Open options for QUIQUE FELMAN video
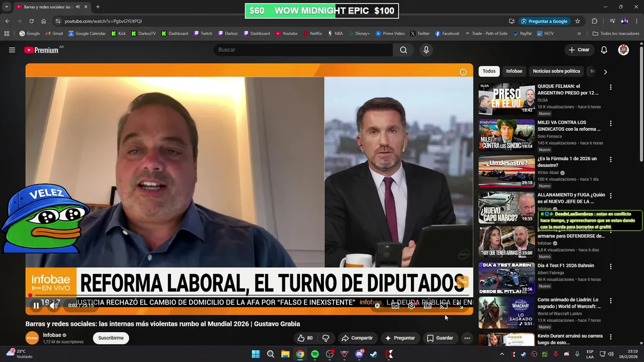 pos(611,87)
